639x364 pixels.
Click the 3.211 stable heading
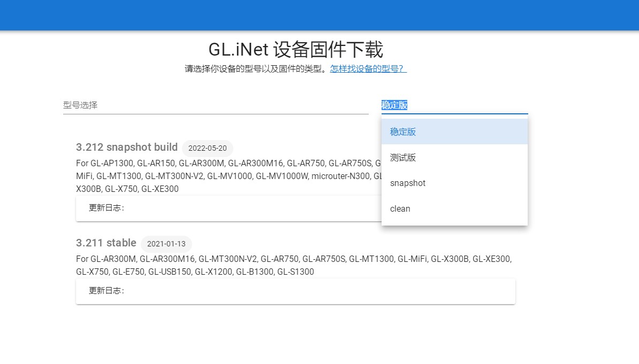point(106,243)
